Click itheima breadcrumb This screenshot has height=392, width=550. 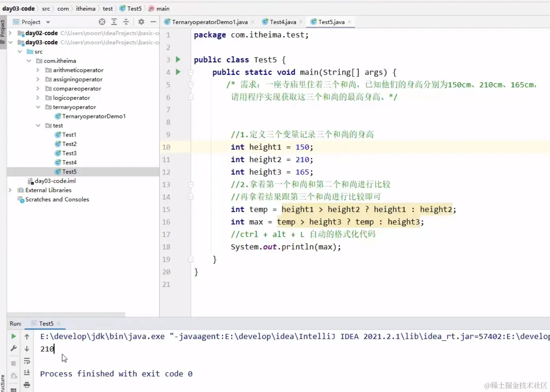[86, 8]
